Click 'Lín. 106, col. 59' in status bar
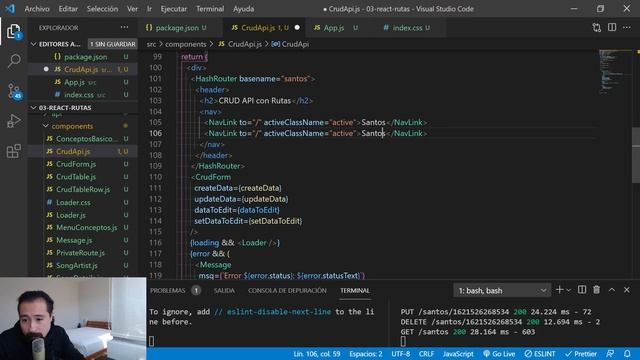The image size is (640, 360). [x=317, y=354]
